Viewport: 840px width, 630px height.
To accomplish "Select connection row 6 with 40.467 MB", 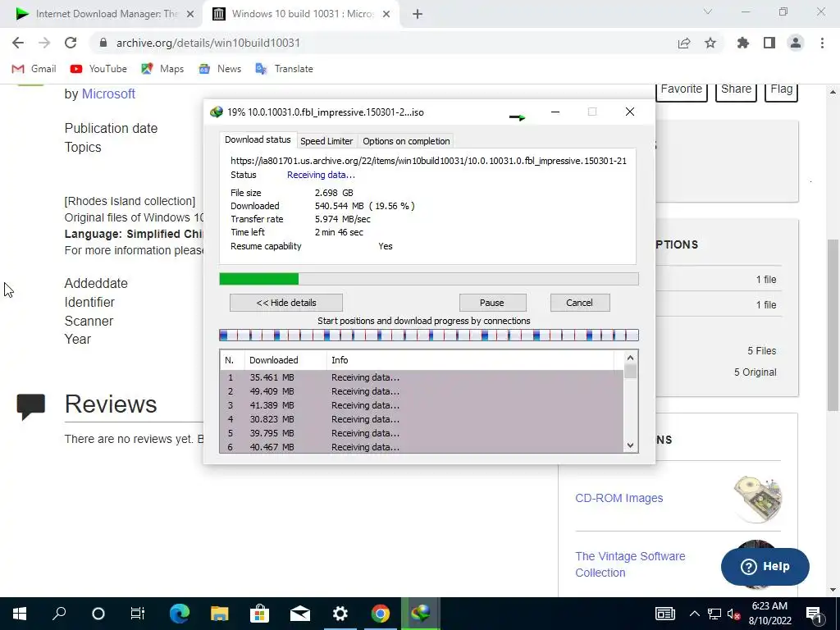I will coord(422,447).
